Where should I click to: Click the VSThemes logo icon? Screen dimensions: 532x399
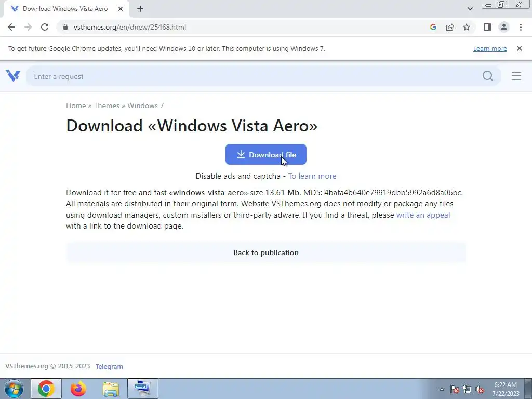point(13,76)
